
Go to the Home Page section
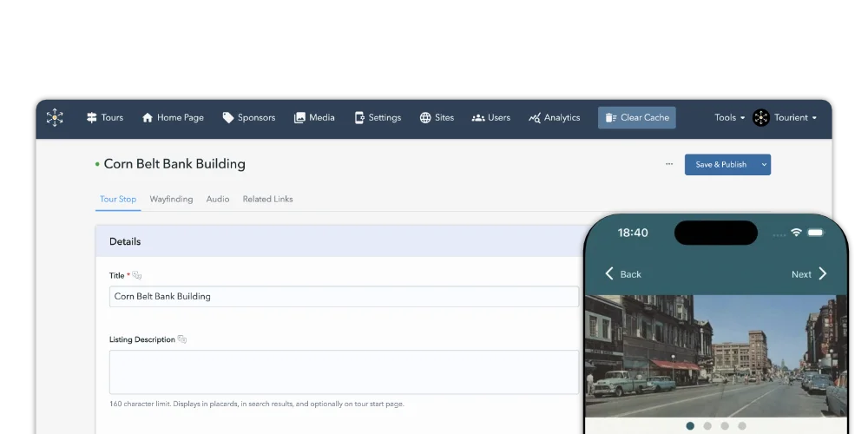click(173, 117)
